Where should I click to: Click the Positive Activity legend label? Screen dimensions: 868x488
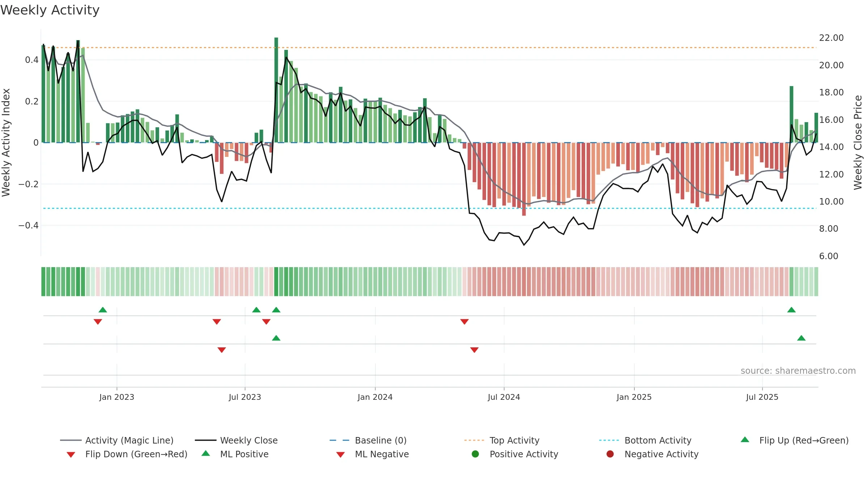coord(524,454)
